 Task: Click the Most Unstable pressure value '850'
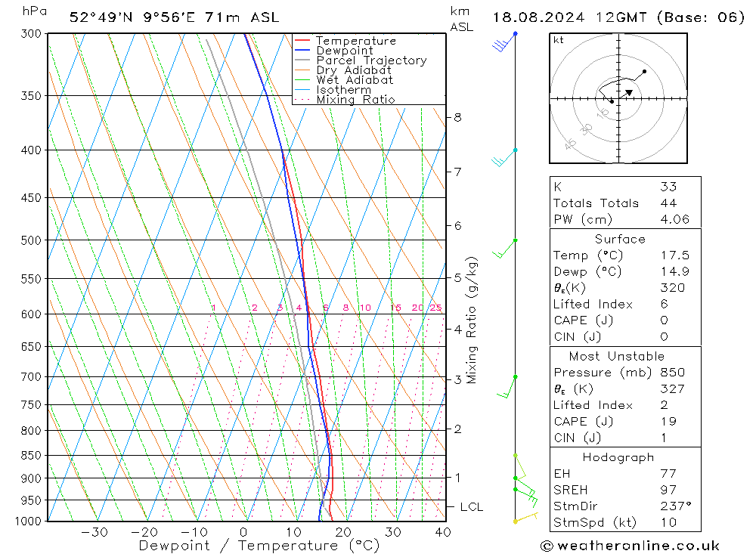point(673,372)
